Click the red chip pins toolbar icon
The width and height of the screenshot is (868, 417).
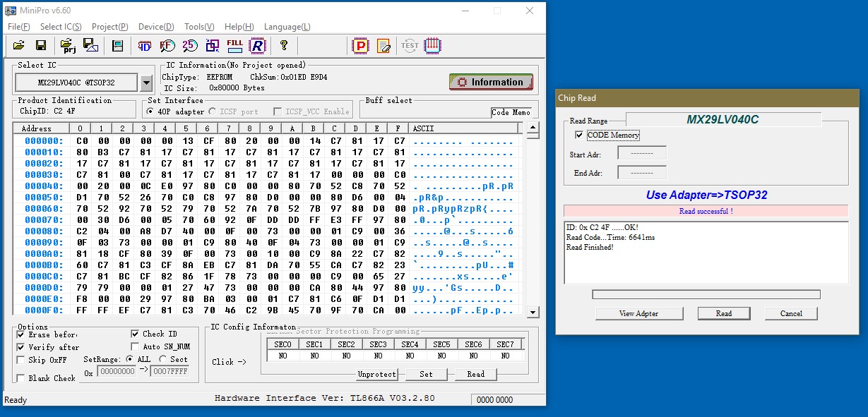tap(432, 46)
